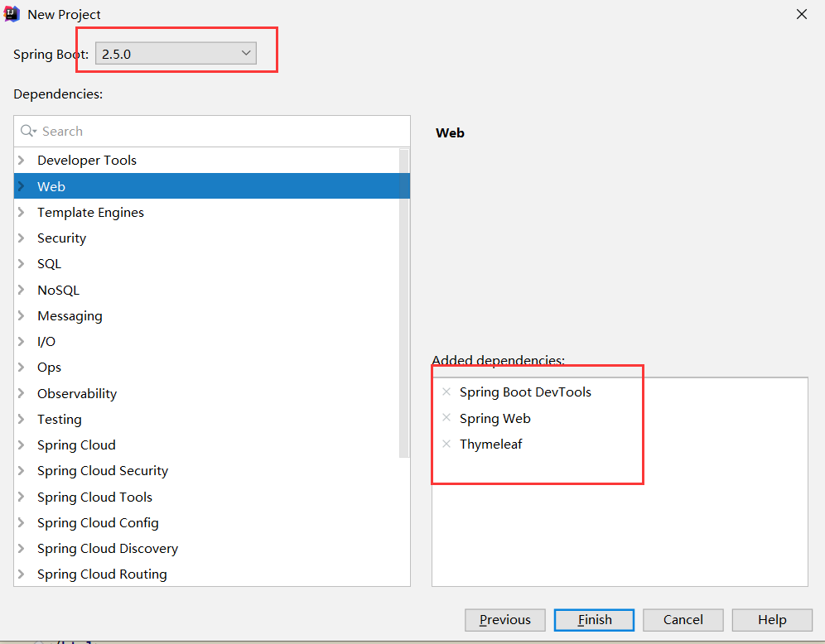Expand the NoSQL category
Screen dimensions: 825x644
21,290
